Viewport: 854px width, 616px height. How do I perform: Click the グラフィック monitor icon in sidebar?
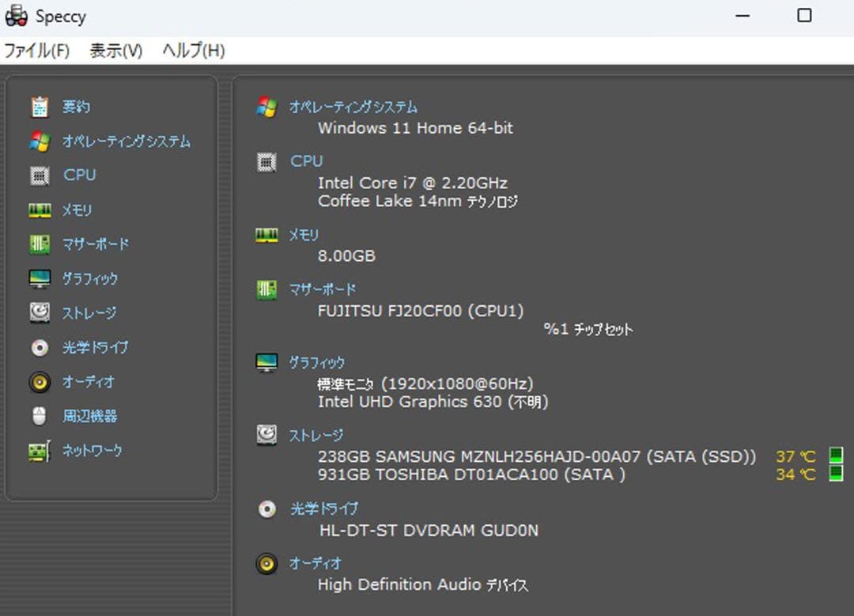coord(38,278)
